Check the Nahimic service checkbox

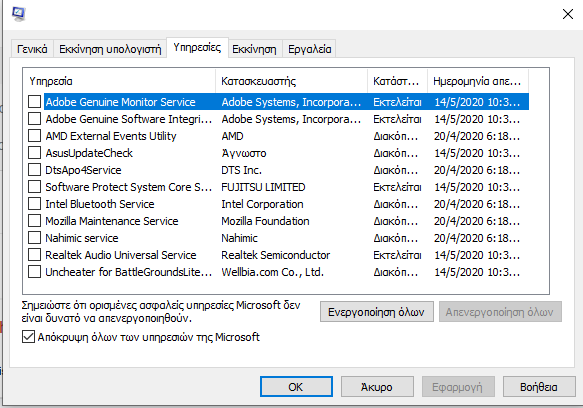pos(35,238)
